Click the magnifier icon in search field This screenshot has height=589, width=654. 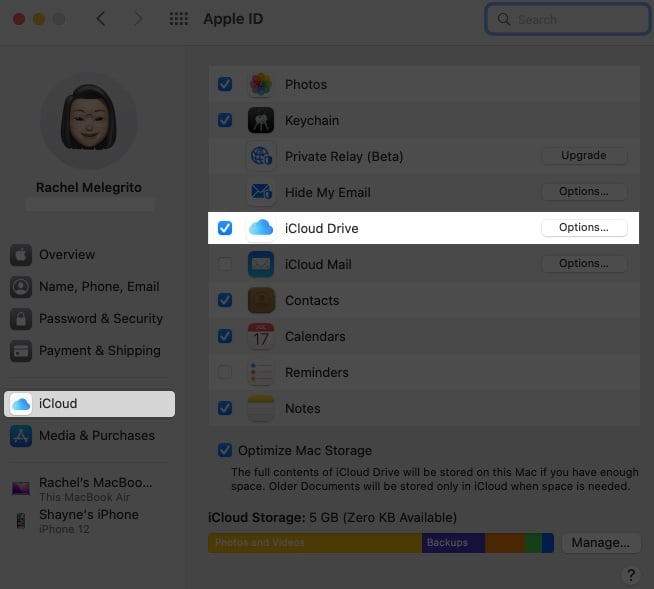(x=504, y=19)
